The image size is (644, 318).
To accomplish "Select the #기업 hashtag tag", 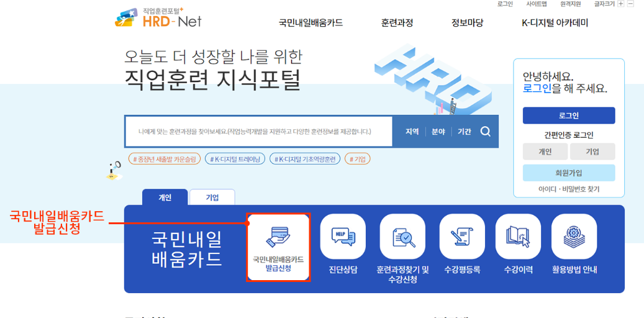I will [357, 159].
